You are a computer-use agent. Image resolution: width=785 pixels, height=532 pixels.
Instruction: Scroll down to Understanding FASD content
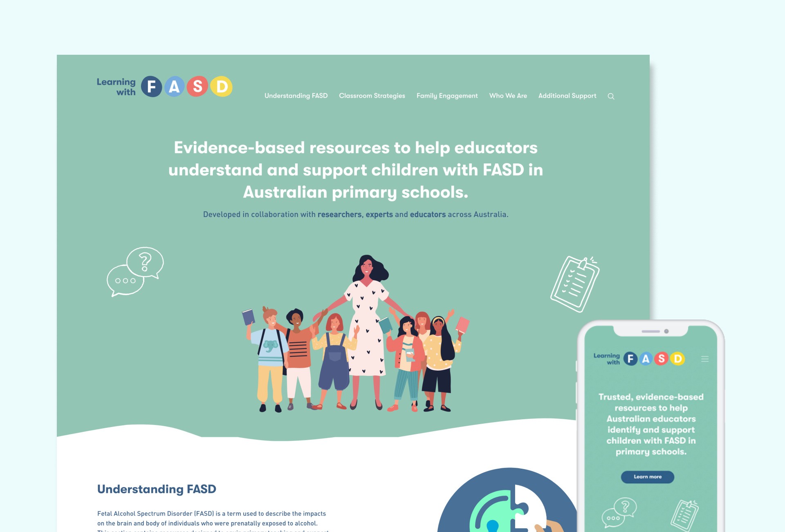pyautogui.click(x=156, y=489)
